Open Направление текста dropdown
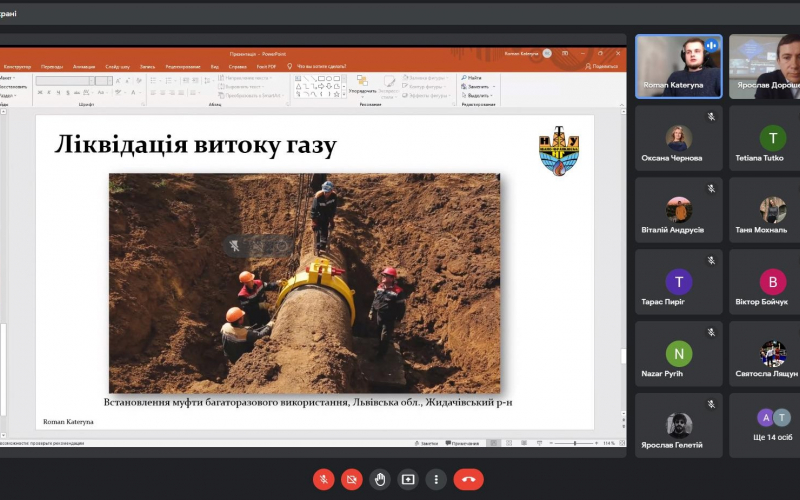800x500 pixels. pos(246,78)
